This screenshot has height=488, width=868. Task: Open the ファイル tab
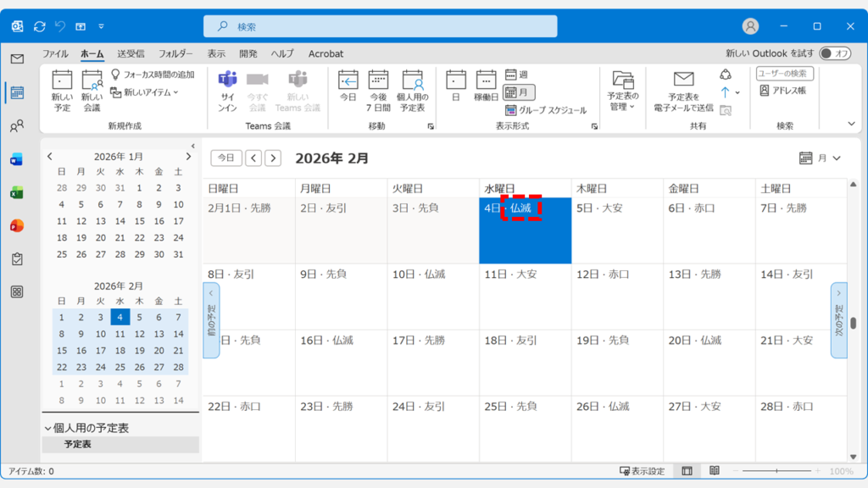click(55, 53)
